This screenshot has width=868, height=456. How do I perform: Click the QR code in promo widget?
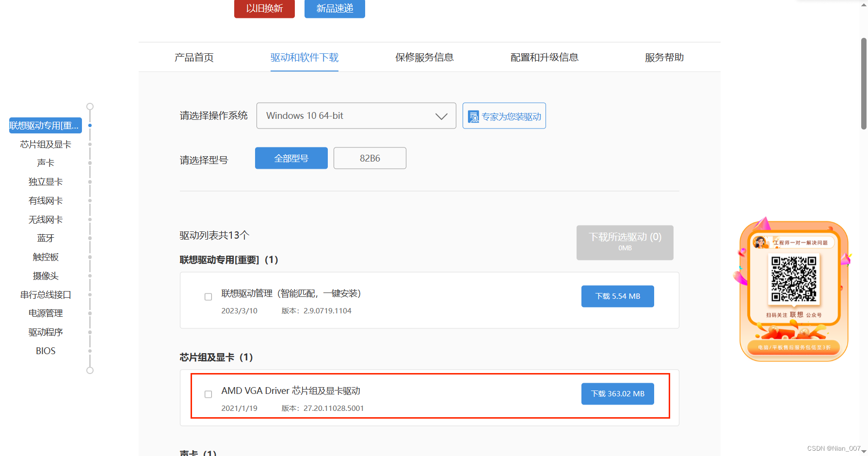794,279
